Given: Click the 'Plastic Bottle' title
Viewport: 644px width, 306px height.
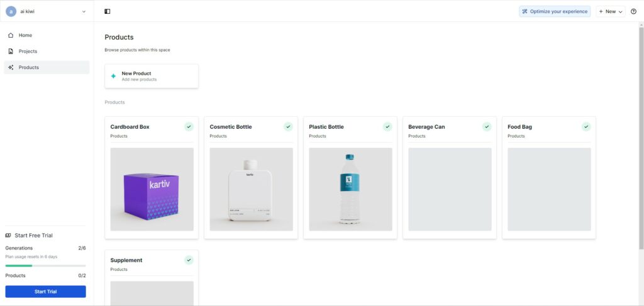Looking at the screenshot, I should point(326,127).
